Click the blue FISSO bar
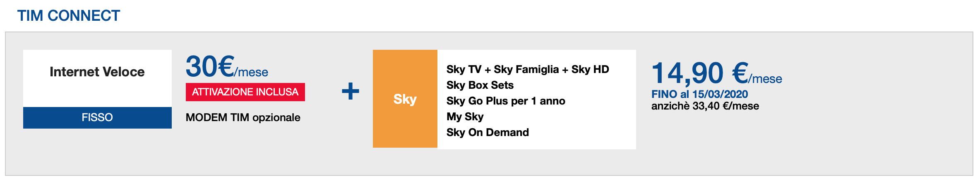 coord(97,117)
